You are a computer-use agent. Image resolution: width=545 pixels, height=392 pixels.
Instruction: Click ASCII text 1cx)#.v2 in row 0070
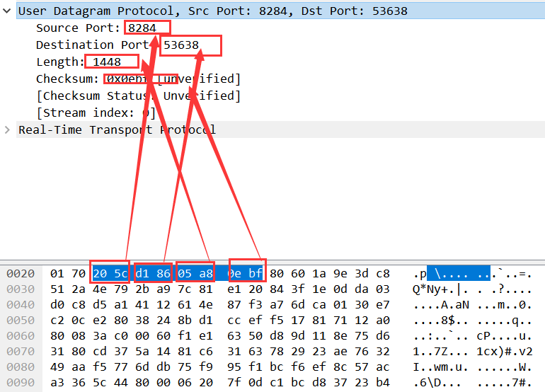click(505, 352)
